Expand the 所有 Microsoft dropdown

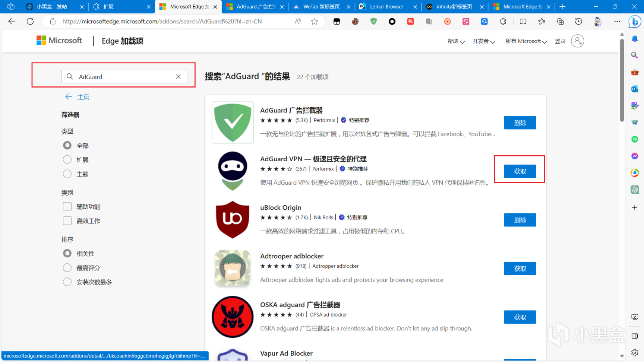click(x=526, y=41)
